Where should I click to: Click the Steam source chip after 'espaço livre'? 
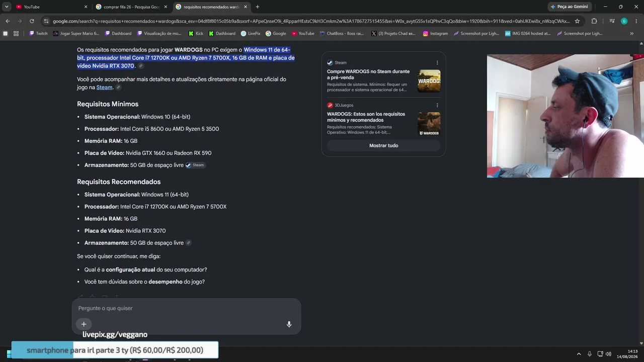point(195,165)
